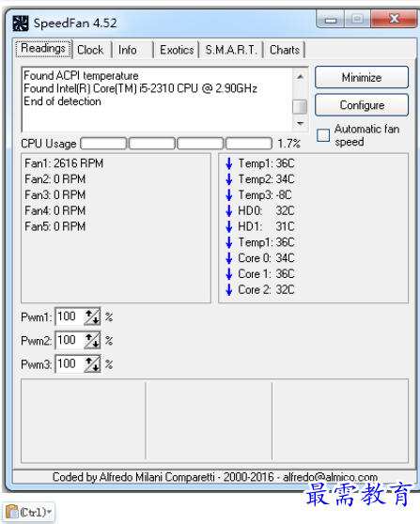This screenshot has width=420, height=524.
Task: Click the Temp3: -8C reading text
Action: [x=265, y=195]
